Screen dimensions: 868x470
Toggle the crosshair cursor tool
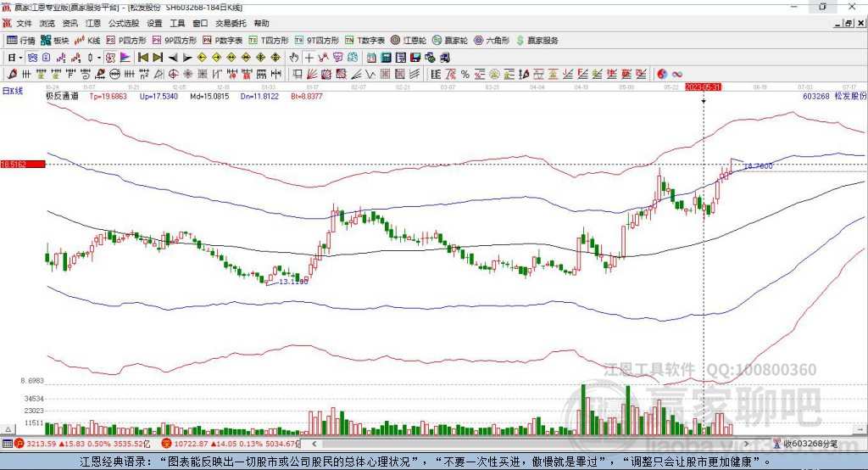[x=309, y=58]
